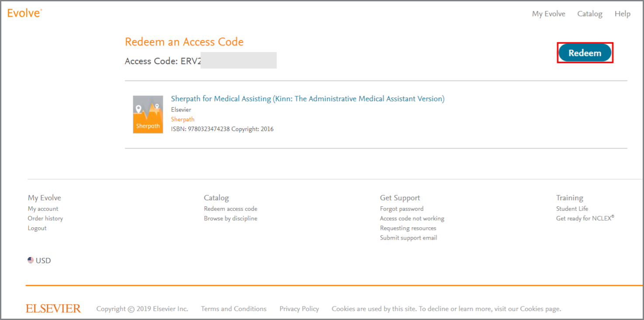Open Access code not working link
644x320 pixels.
[x=412, y=219]
